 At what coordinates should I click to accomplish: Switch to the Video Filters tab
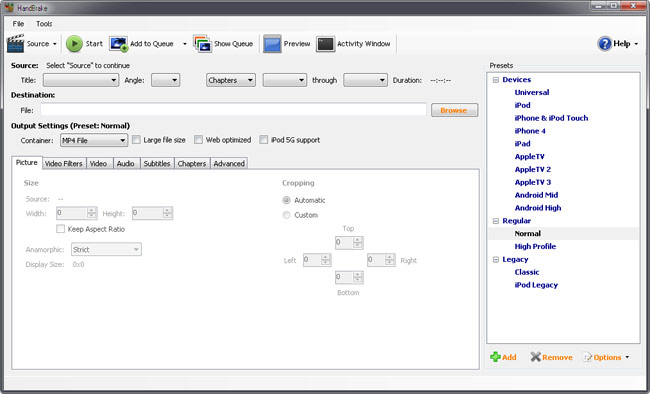coord(63,163)
